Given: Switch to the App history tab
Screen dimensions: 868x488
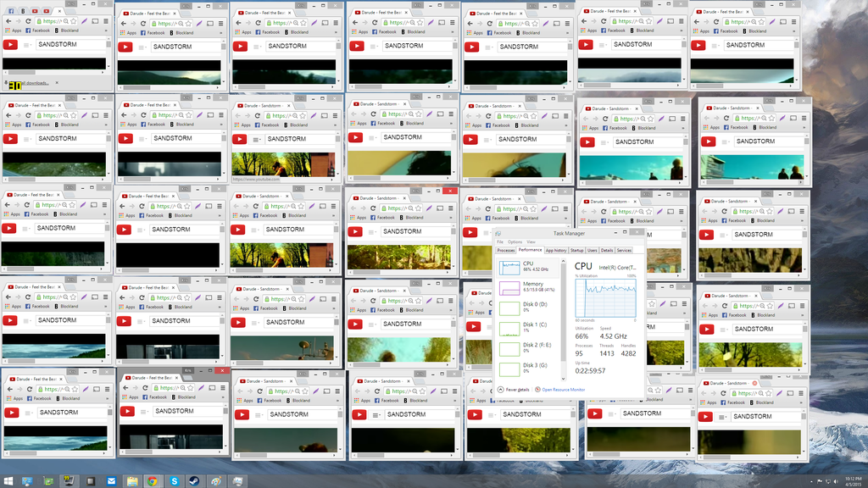Looking at the screenshot, I should tap(556, 251).
